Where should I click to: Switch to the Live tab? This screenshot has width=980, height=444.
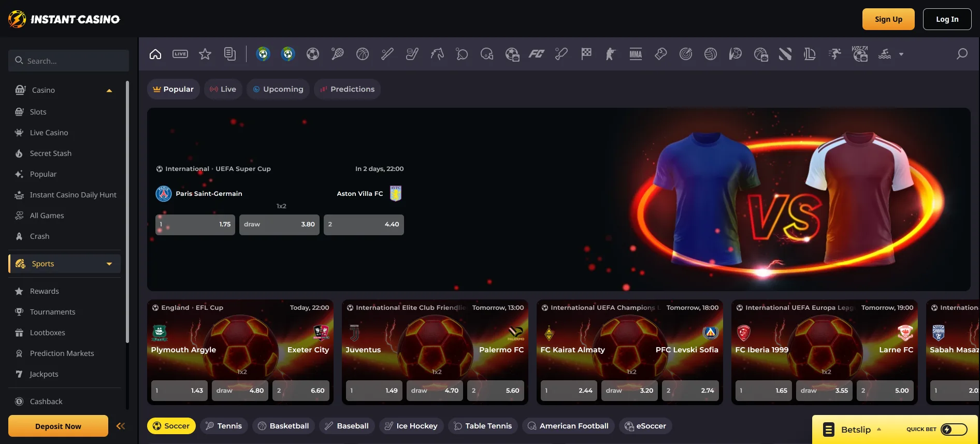223,89
